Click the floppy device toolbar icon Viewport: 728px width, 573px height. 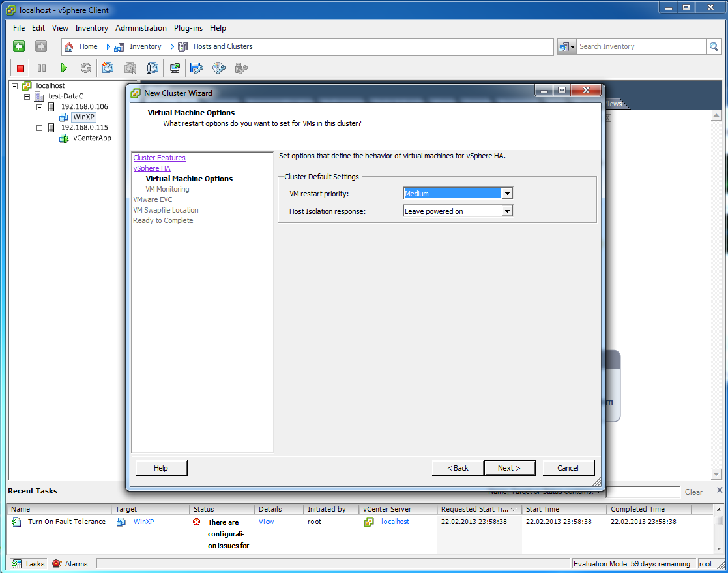tap(197, 68)
